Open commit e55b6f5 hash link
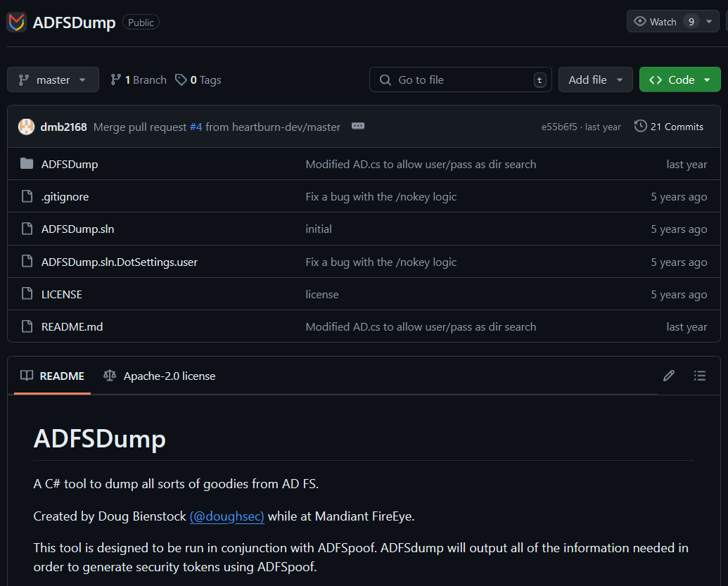This screenshot has width=728, height=586. point(559,127)
